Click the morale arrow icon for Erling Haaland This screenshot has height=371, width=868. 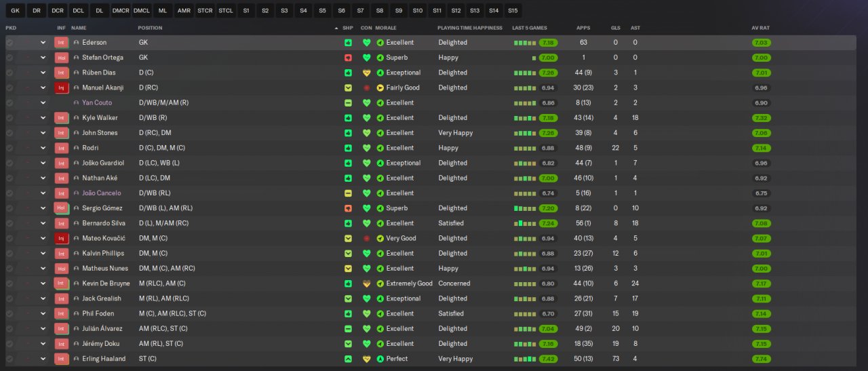pos(380,359)
